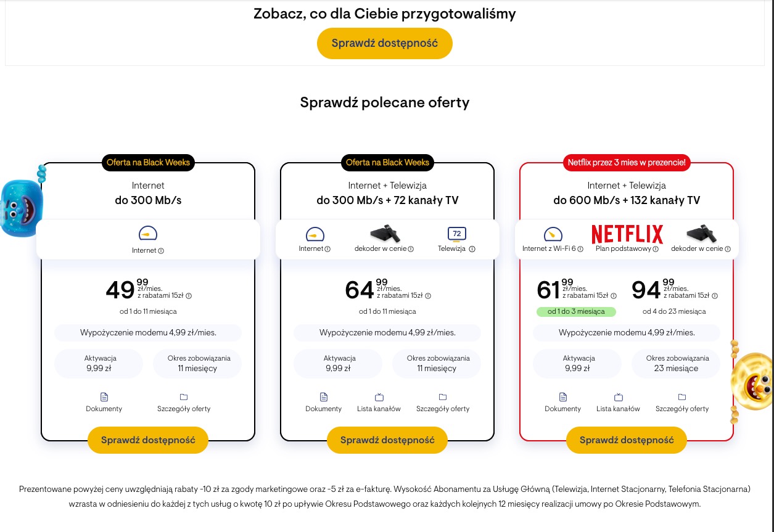Click info icon beside 49,99 zł rabaty text

pos(189,296)
